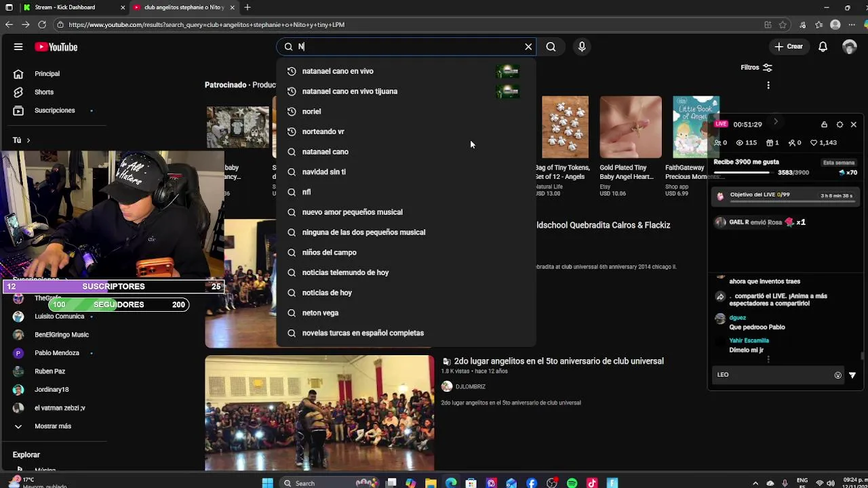Show hidden system tray icons

(755, 483)
